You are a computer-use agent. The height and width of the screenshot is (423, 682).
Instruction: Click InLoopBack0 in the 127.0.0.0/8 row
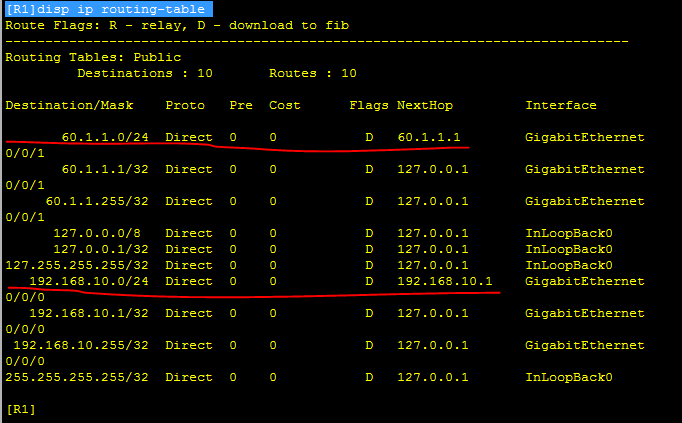click(568, 233)
